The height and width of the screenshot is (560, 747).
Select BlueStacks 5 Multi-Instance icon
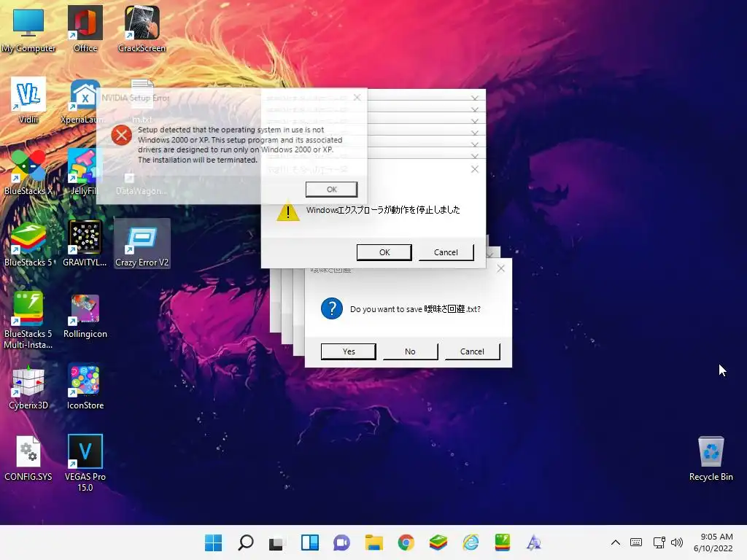pyautogui.click(x=28, y=320)
